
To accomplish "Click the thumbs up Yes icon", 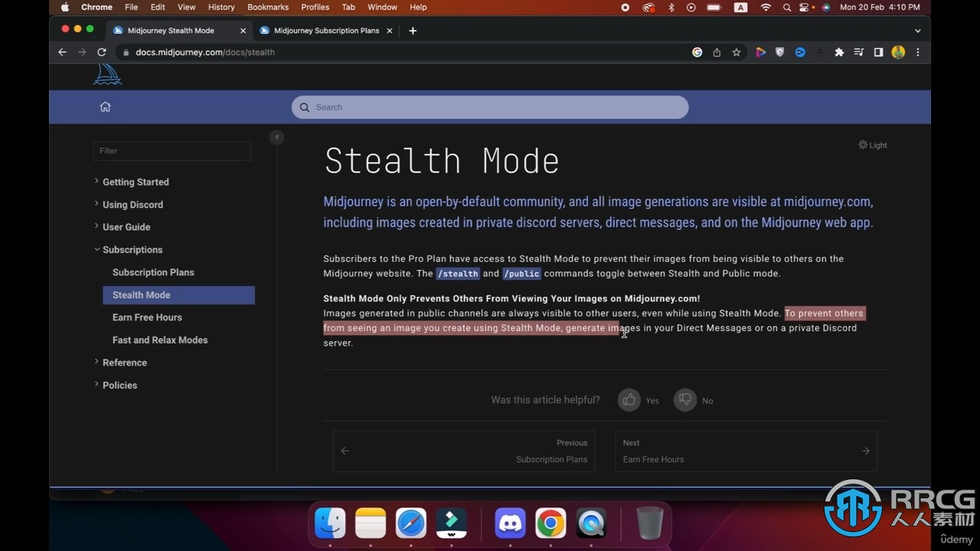I will [x=629, y=399].
